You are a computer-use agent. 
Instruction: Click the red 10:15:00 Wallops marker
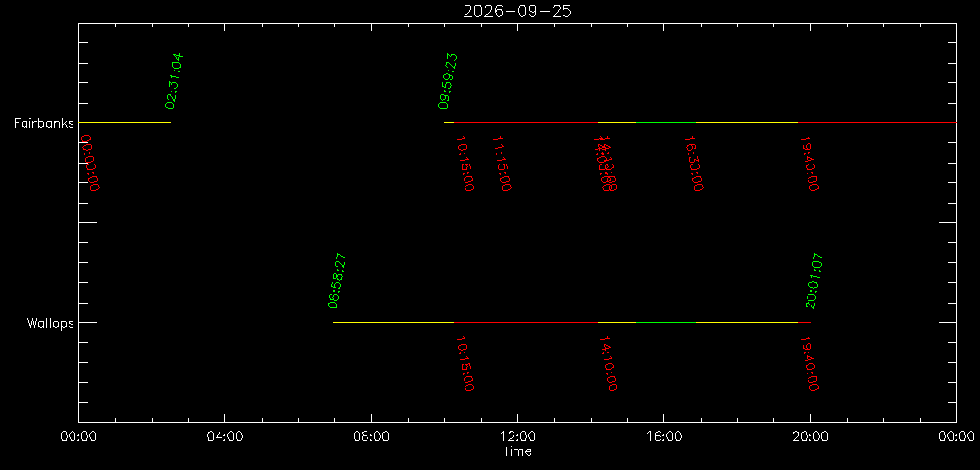(465, 363)
